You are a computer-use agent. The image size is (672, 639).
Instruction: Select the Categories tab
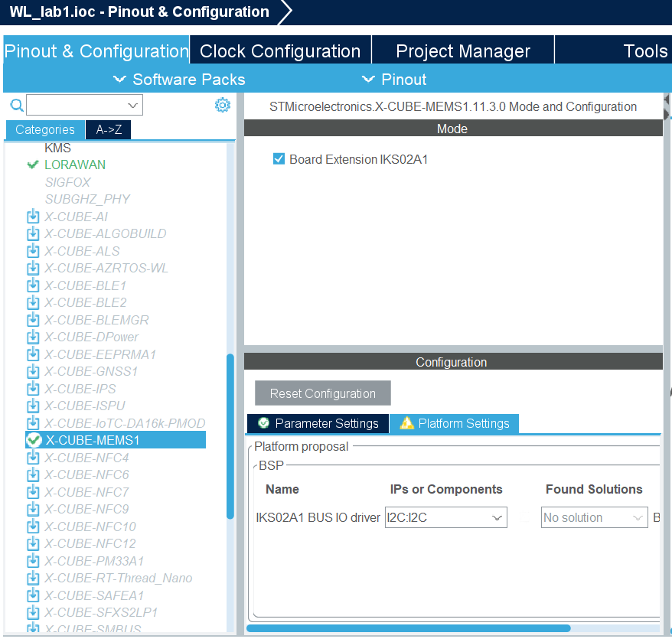pos(45,129)
